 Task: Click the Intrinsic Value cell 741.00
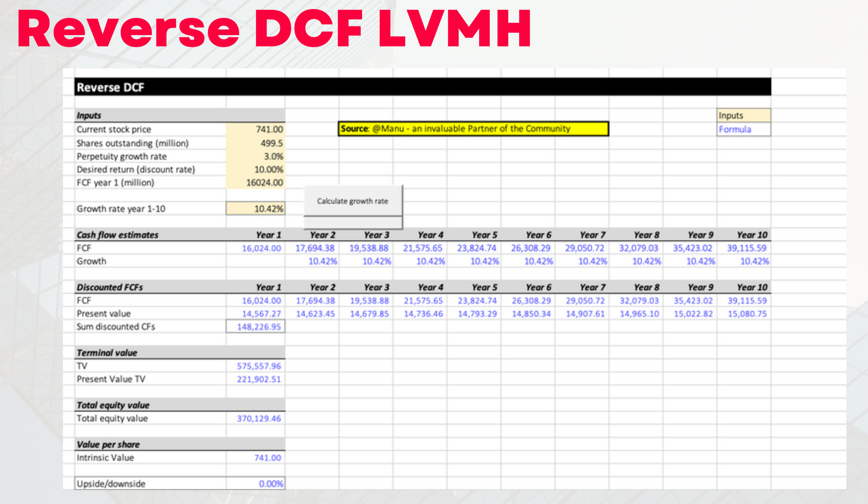click(x=255, y=457)
